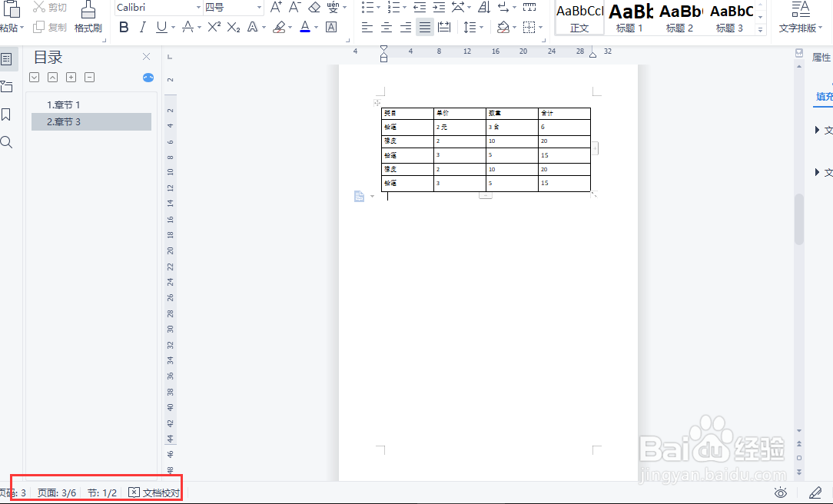This screenshot has width=833, height=504.
Task: Apply the 标题 3 heading style
Action: coord(729,18)
